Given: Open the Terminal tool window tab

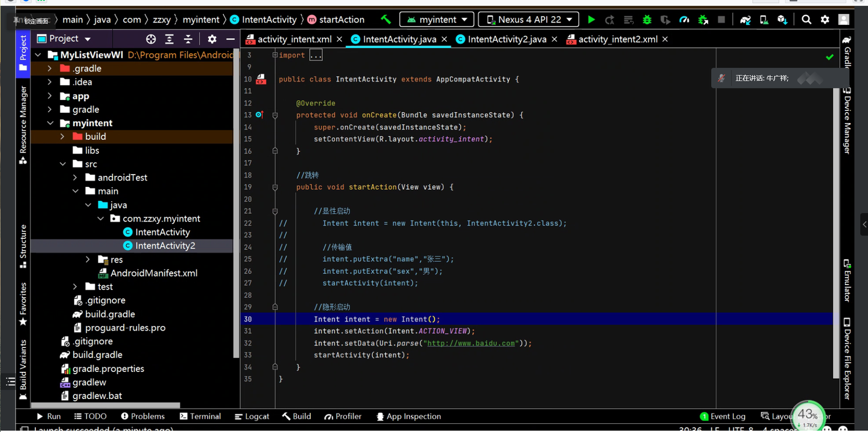Looking at the screenshot, I should click(200, 416).
